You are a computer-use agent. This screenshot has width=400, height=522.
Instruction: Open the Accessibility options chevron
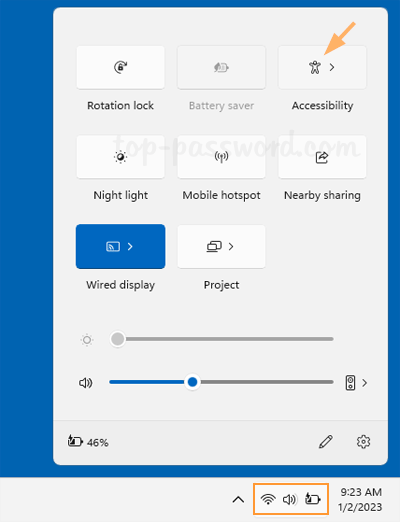point(332,68)
